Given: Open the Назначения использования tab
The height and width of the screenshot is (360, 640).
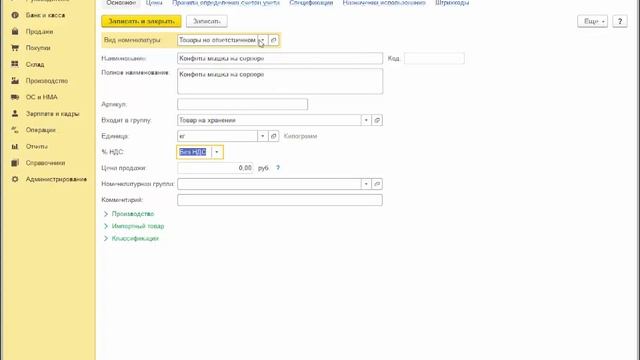Looking at the screenshot, I should click(x=384, y=3).
